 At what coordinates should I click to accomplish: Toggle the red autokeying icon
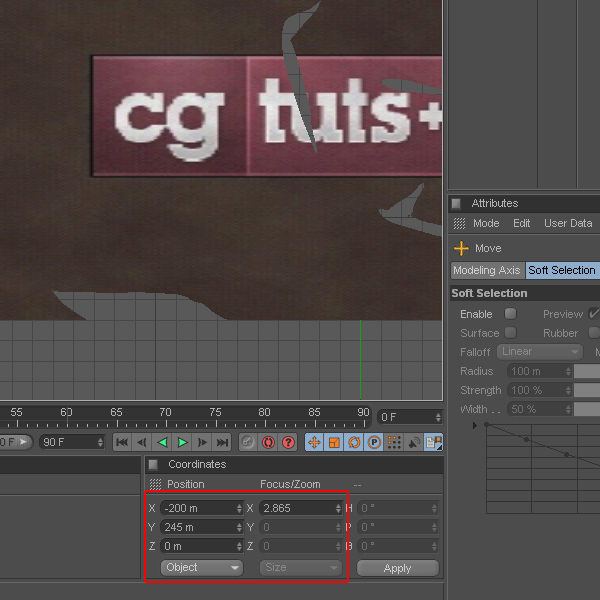pyautogui.click(x=268, y=443)
